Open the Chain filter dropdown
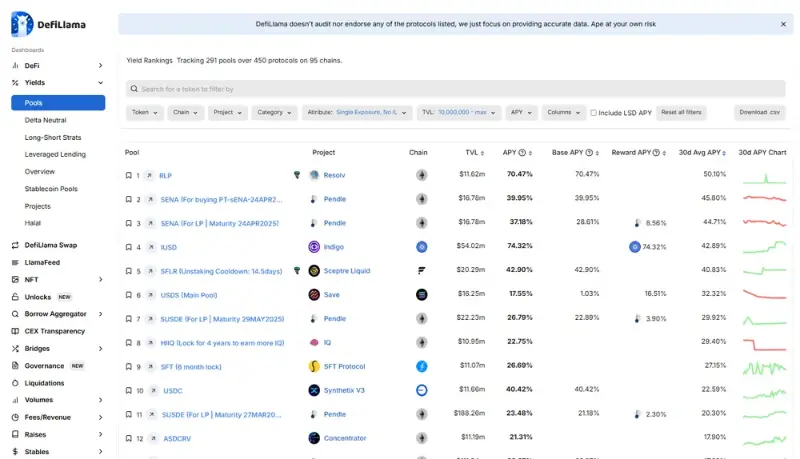Viewport: 800px width, 459px height. click(185, 112)
